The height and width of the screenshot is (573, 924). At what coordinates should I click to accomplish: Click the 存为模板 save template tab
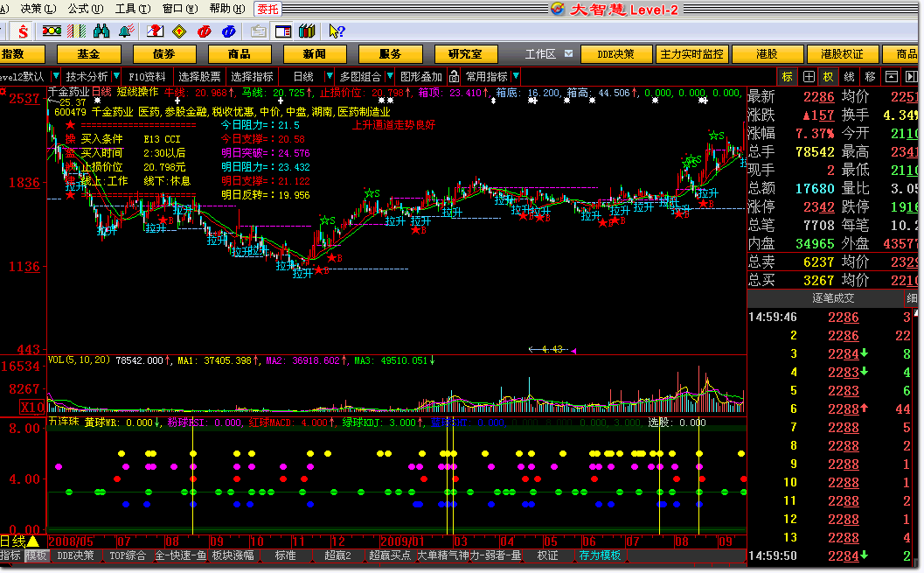(600, 556)
